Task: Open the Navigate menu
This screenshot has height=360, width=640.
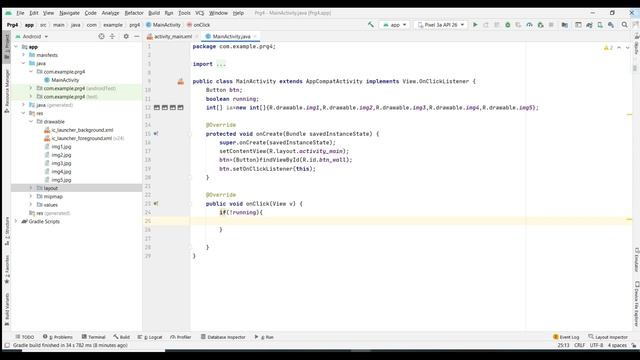Action: click(x=69, y=13)
